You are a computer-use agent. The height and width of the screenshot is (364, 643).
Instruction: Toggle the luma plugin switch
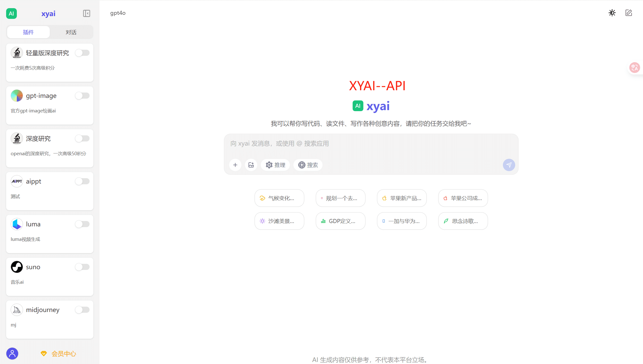82,224
